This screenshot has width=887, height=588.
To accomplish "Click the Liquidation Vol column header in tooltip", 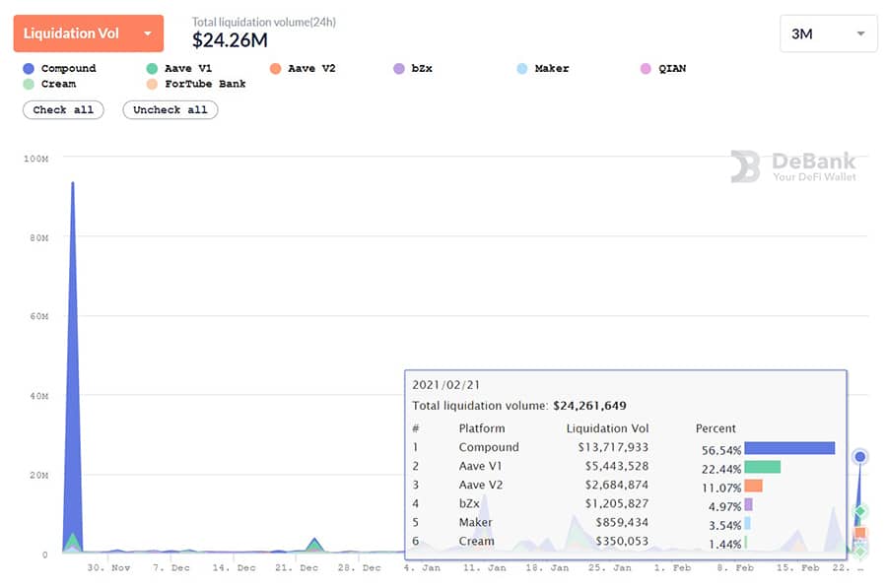I will coord(607,428).
